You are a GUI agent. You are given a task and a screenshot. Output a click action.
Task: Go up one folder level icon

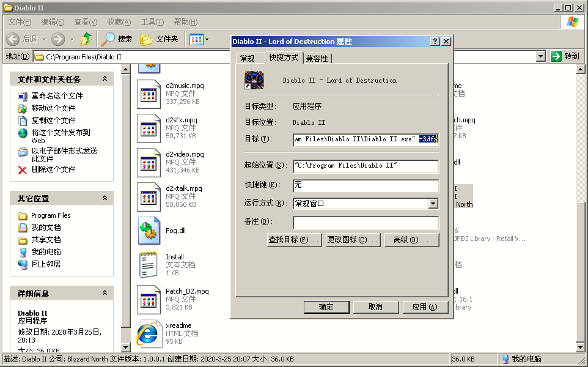click(x=86, y=39)
